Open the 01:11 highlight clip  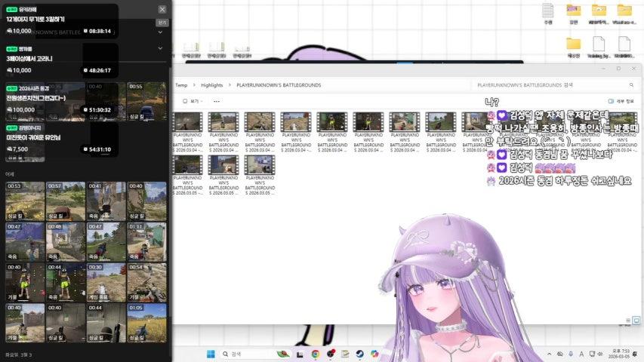click(x=146, y=242)
